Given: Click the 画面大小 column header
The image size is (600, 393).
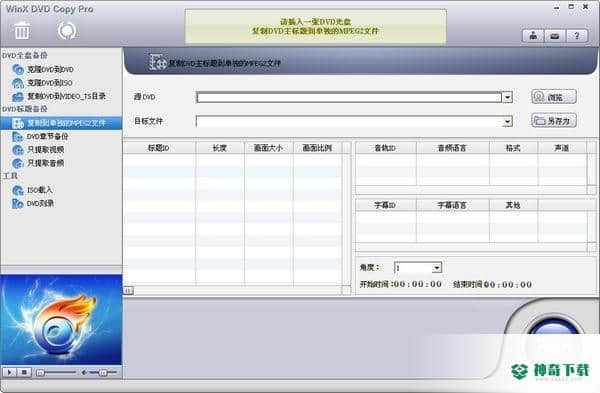Looking at the screenshot, I should pyautogui.click(x=268, y=148).
